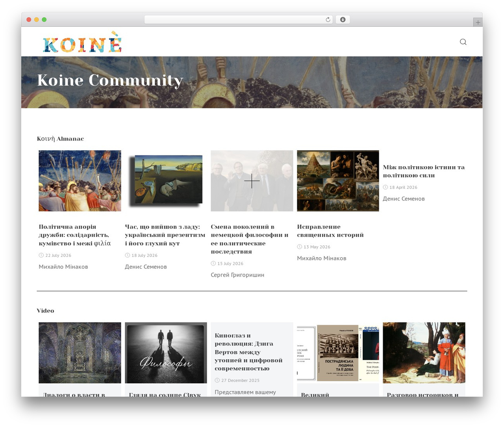Screen dimensions: 504x427
Task: Click the Koinè logo
Action: 82,42
